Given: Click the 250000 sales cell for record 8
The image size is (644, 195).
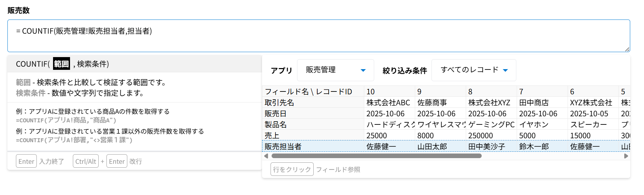Looking at the screenshot, I should click(480, 136).
